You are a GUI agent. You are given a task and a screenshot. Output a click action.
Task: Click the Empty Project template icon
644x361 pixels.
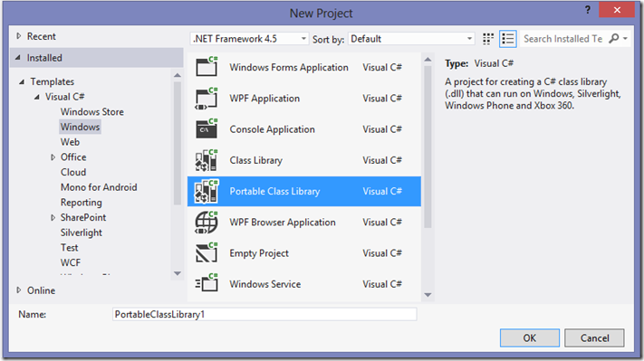207,253
